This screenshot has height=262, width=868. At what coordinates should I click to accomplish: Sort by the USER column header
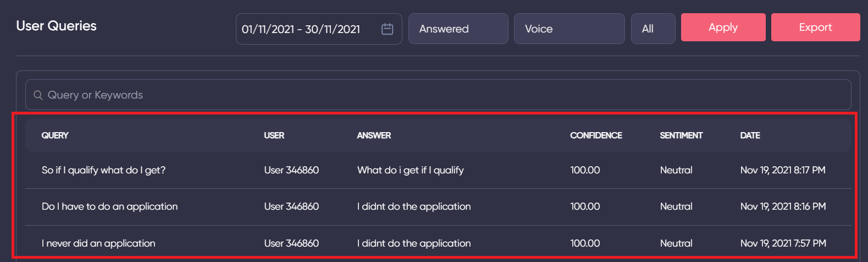tap(274, 135)
